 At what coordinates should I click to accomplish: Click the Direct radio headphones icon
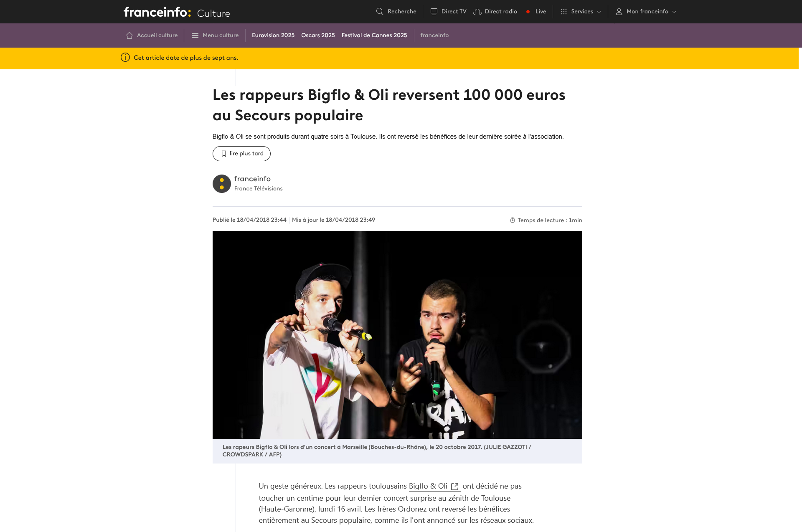pos(477,12)
